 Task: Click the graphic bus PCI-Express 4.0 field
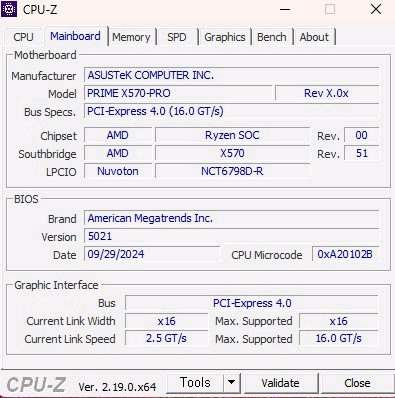[x=252, y=303]
